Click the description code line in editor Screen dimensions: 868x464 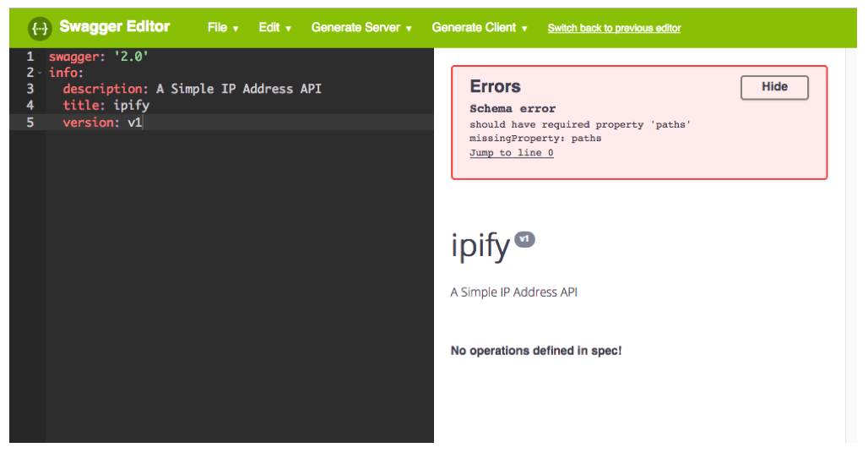[192, 89]
